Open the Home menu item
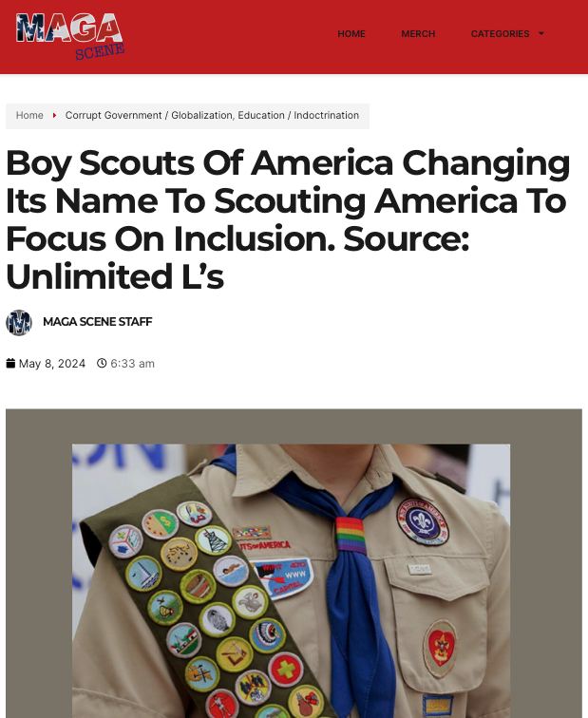The image size is (588, 718). tap(351, 34)
